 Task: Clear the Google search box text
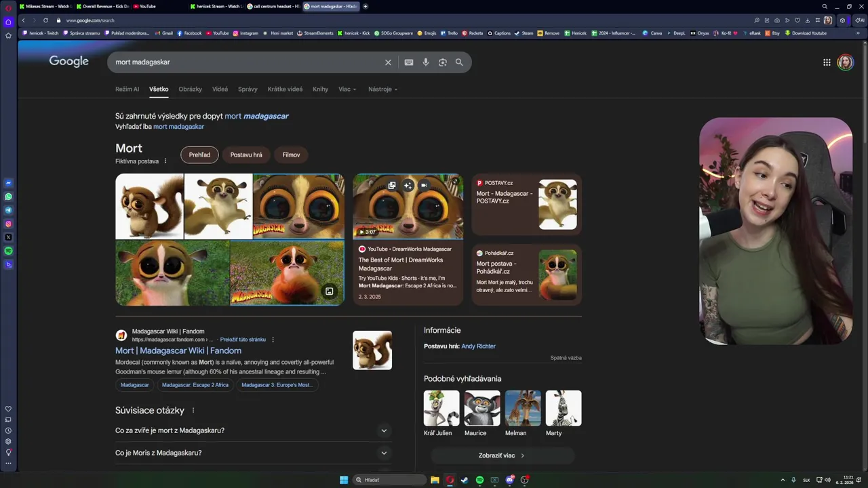(388, 62)
